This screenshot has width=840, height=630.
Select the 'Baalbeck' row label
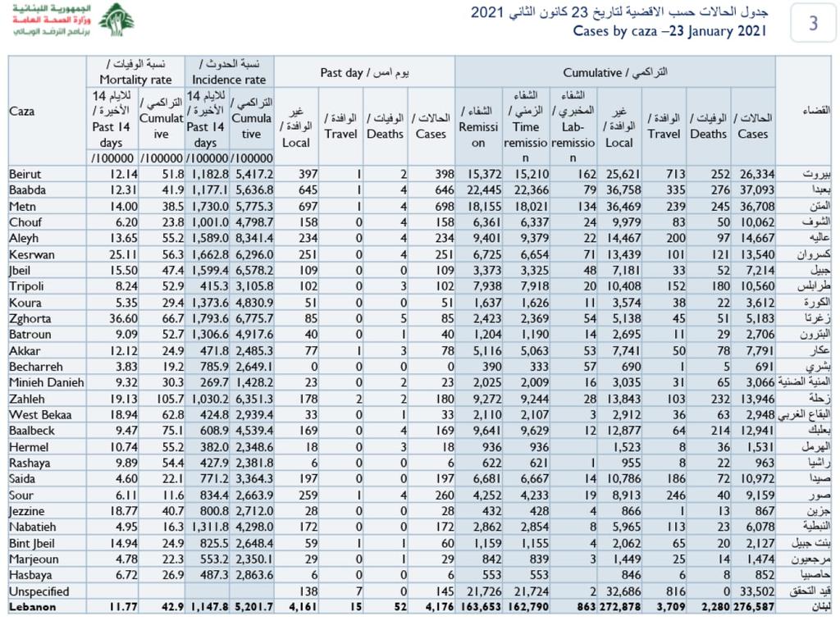32,431
